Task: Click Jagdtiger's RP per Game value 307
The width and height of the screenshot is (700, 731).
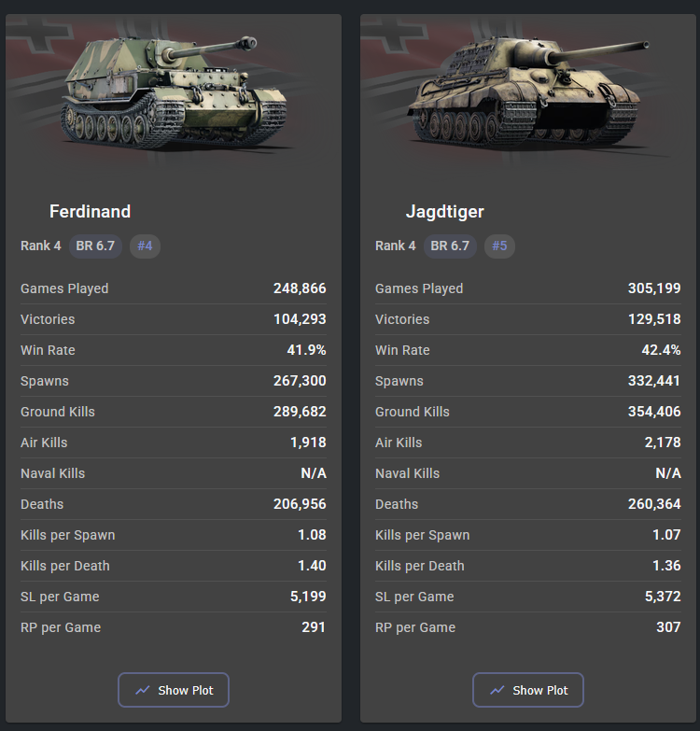Action: click(668, 627)
